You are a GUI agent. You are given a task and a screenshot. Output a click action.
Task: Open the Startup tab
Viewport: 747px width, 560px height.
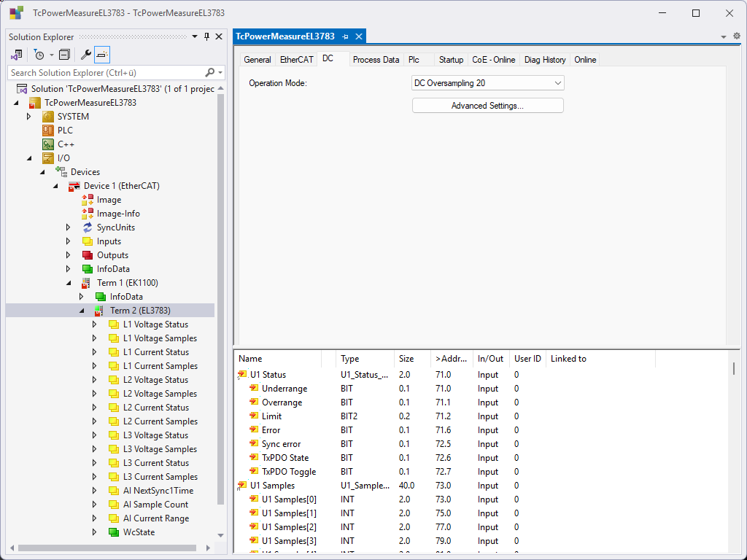[x=451, y=60]
